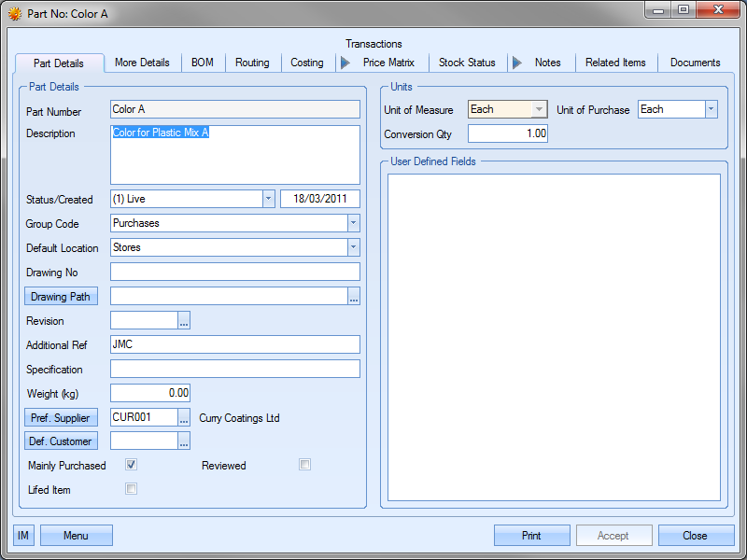747x560 pixels.
Task: Toggle the Mainly Purchased checkbox
Action: [x=132, y=465]
